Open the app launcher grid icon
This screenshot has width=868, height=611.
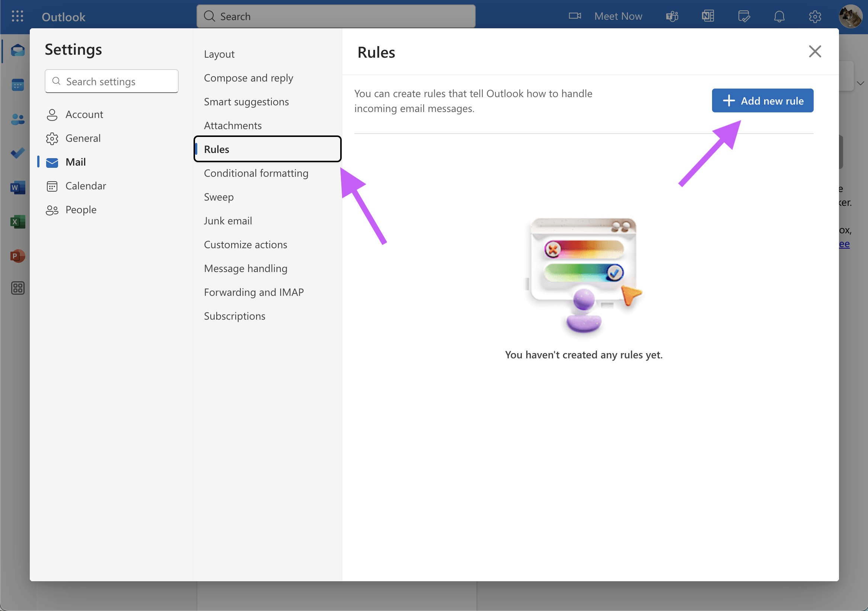[17, 16]
